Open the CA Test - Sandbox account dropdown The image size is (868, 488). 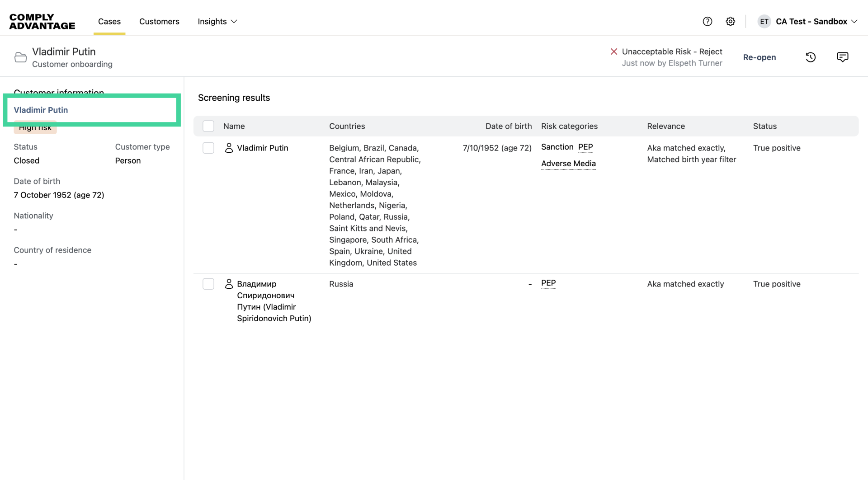tap(816, 21)
